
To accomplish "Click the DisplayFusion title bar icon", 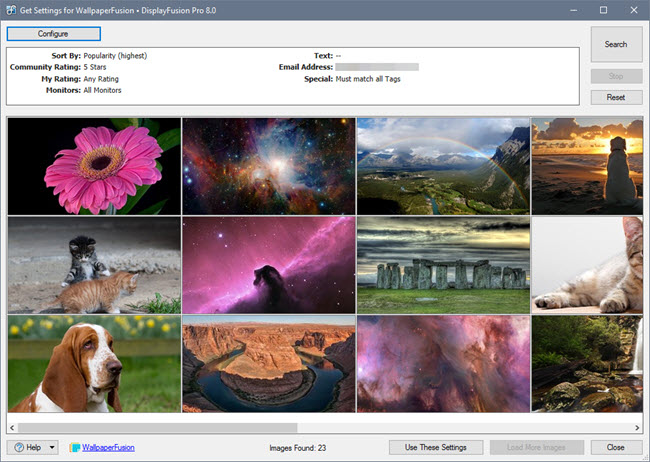I will [x=11, y=10].
